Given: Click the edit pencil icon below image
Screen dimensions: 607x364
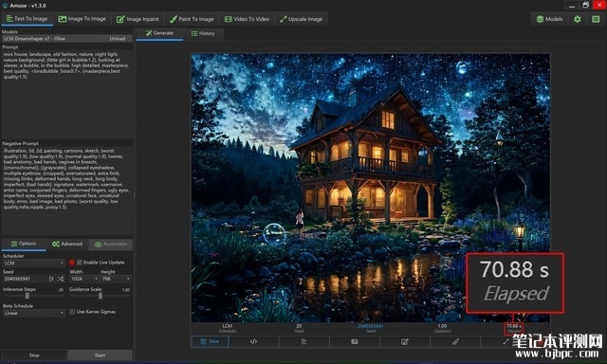Looking at the screenshot, I should pyautogui.click(x=405, y=341).
